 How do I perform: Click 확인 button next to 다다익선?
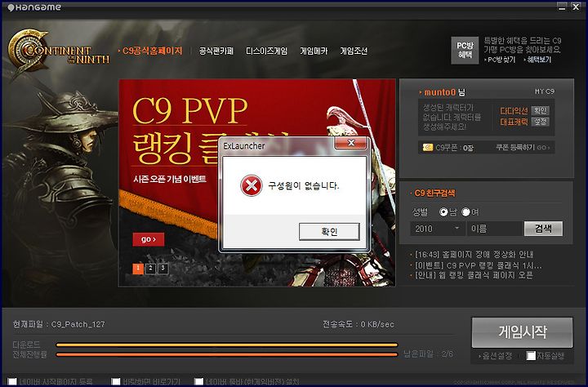(x=540, y=110)
